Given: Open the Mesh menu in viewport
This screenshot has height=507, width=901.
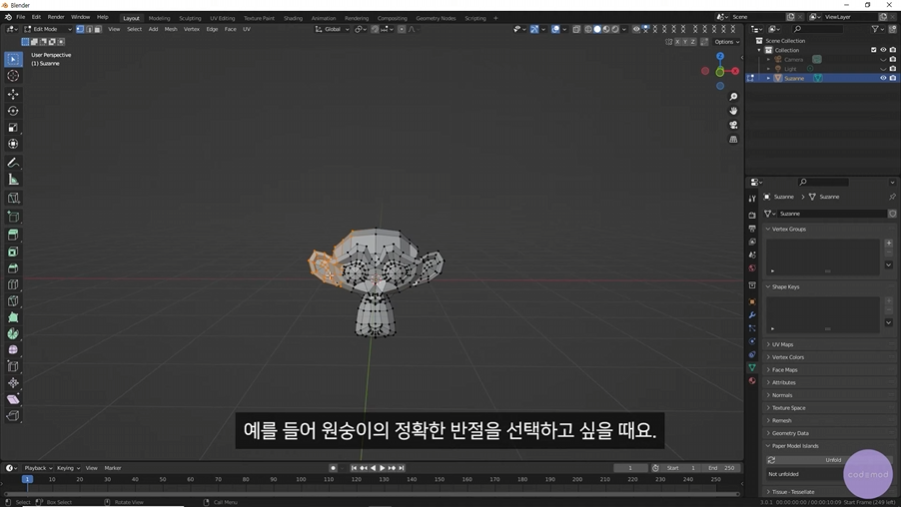Looking at the screenshot, I should coord(171,29).
